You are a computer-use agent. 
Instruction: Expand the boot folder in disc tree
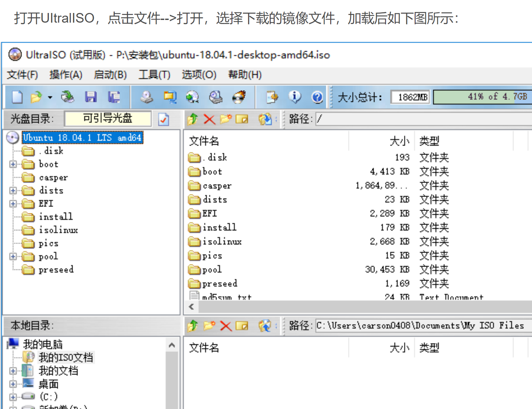tap(13, 164)
